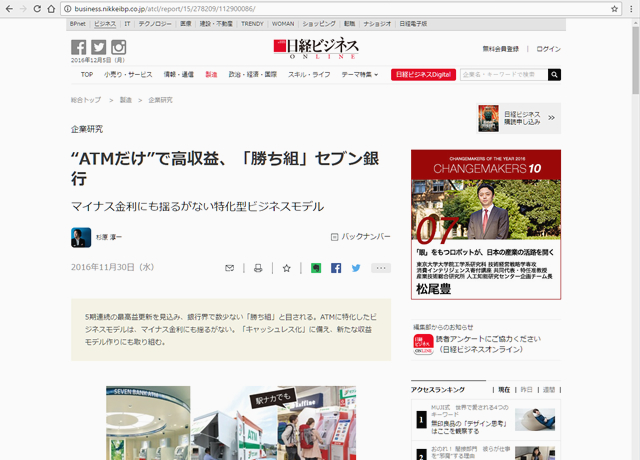This screenshot has width=640, height=460.
Task: Open the Twitter icon in the header
Action: [x=99, y=48]
